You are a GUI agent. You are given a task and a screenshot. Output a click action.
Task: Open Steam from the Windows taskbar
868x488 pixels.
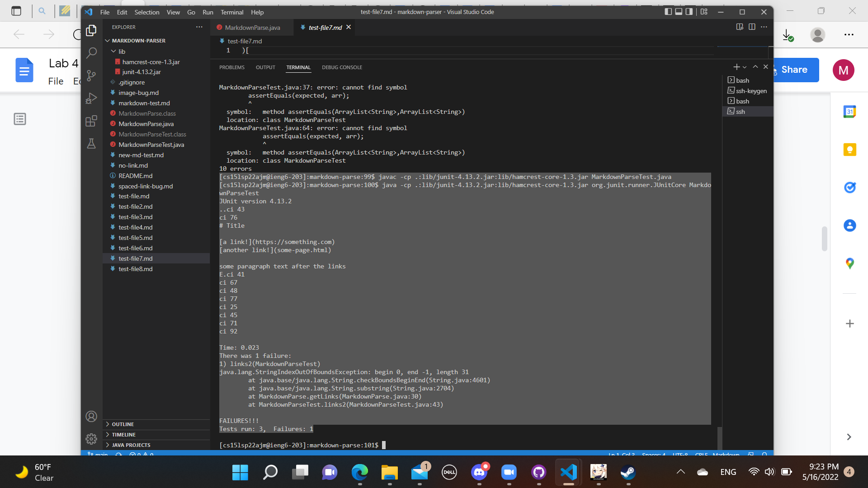point(628,472)
